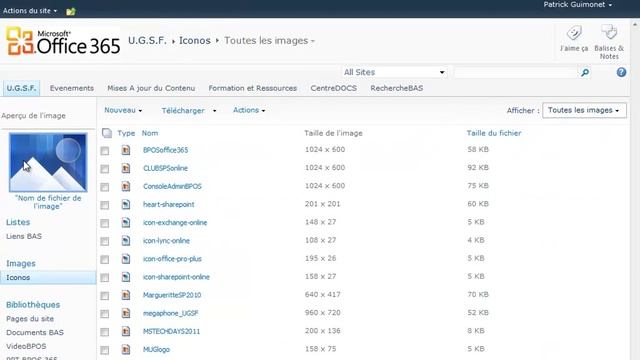The width and height of the screenshot is (640, 360).
Task: Open Documents BAS library link
Action: pos(35,333)
